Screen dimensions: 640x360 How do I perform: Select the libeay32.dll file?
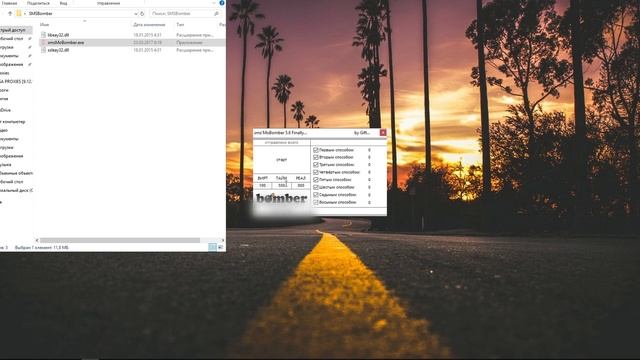coord(58,35)
